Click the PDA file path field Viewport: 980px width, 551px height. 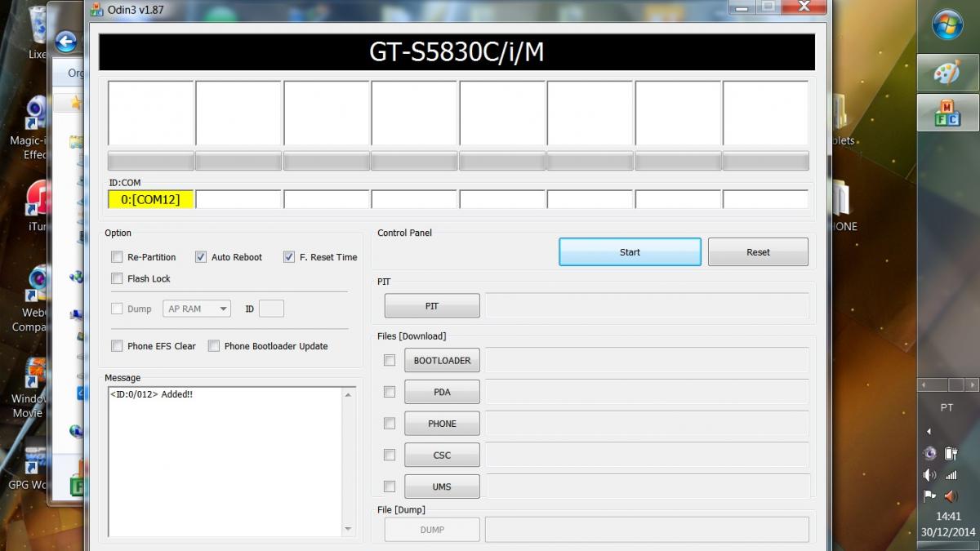[647, 392]
